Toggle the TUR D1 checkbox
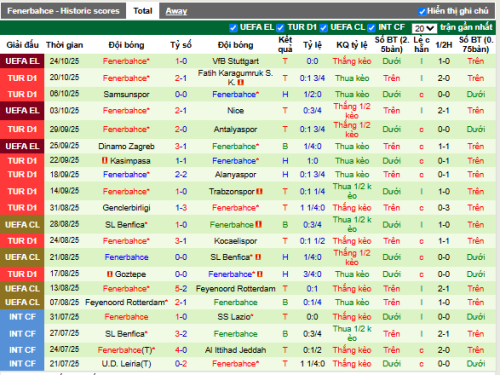The image size is (500, 375). point(280,28)
